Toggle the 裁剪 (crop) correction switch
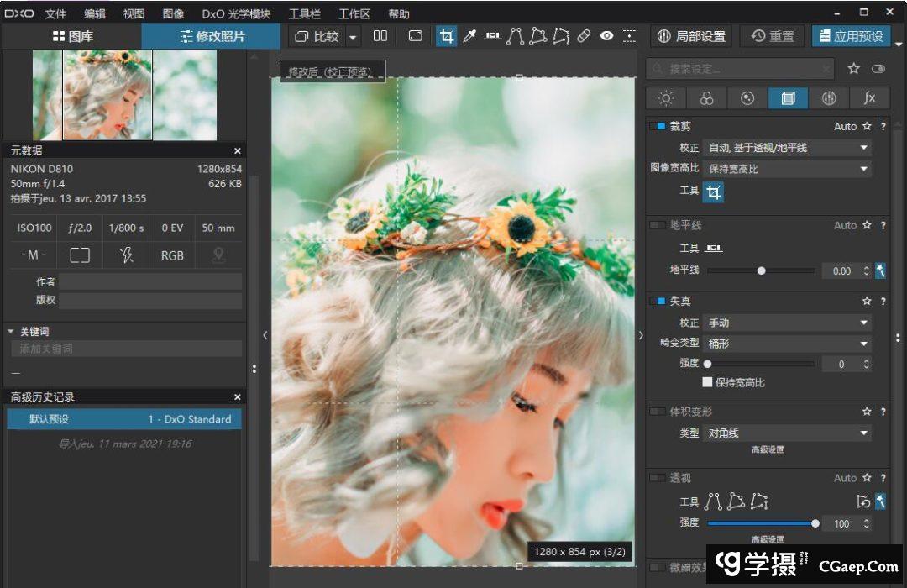 click(657, 126)
